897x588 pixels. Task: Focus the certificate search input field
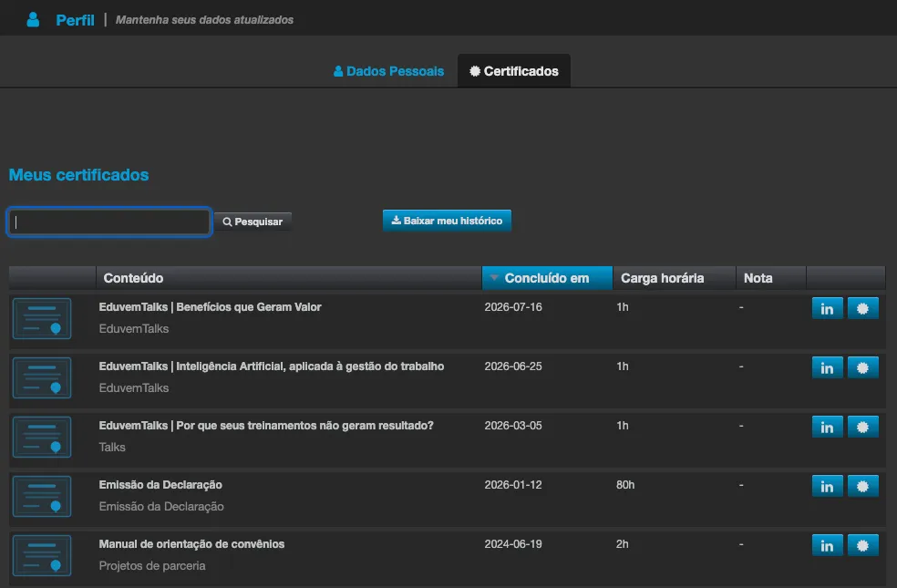click(109, 222)
